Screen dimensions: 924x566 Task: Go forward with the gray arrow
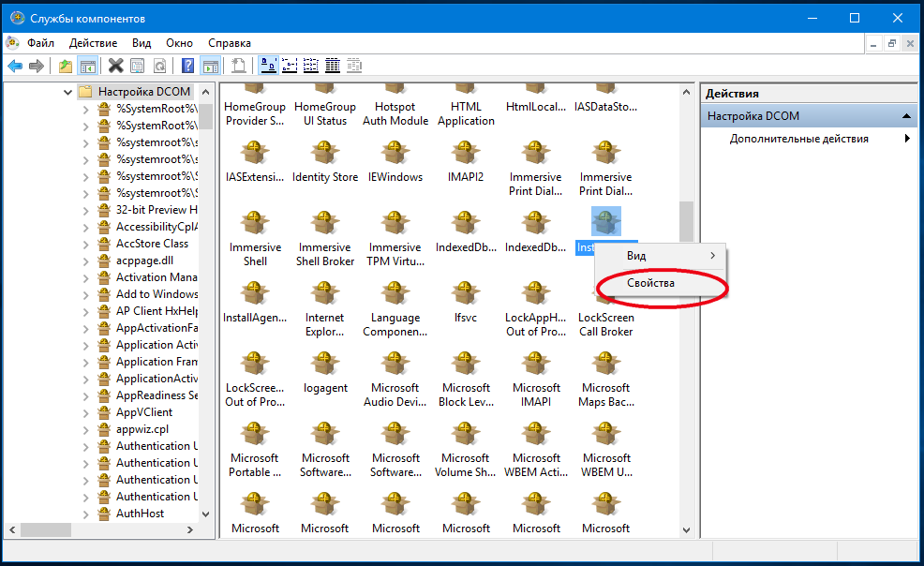(x=37, y=66)
